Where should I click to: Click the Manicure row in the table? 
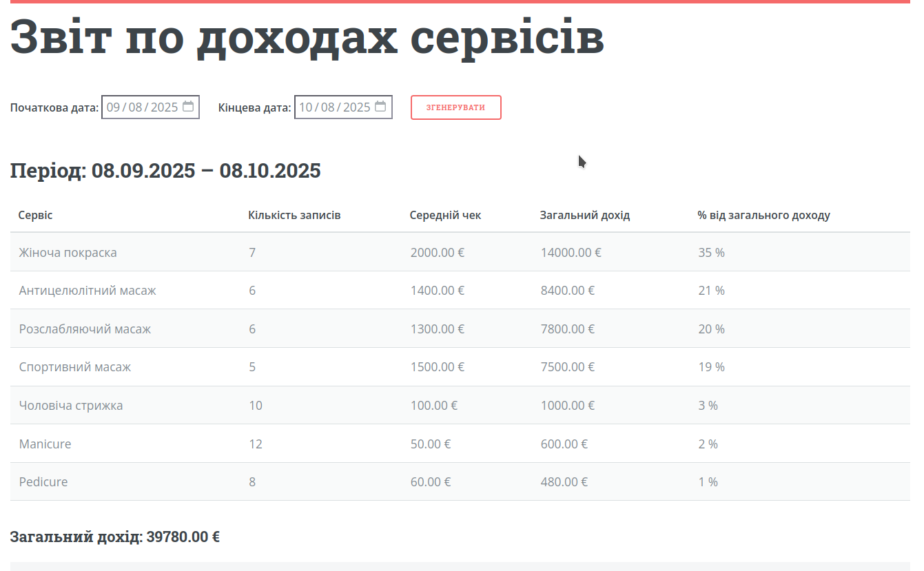click(45, 444)
